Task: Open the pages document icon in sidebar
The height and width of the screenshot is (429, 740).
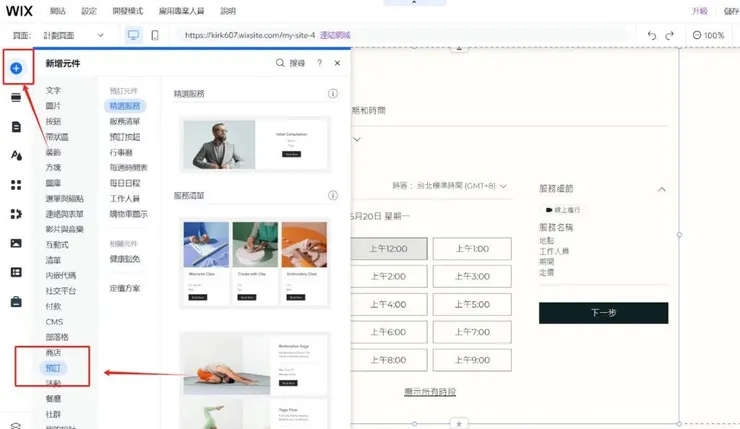Action: pyautogui.click(x=16, y=126)
